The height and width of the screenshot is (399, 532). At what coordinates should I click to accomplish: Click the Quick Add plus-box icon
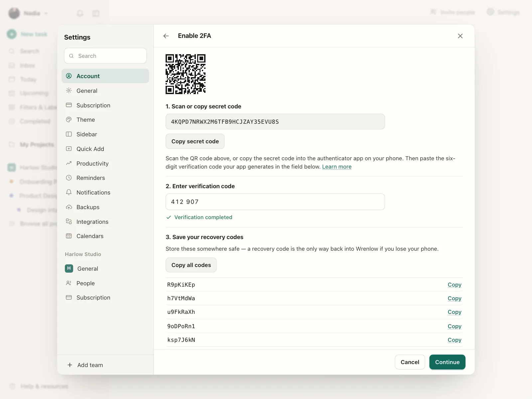click(x=69, y=149)
